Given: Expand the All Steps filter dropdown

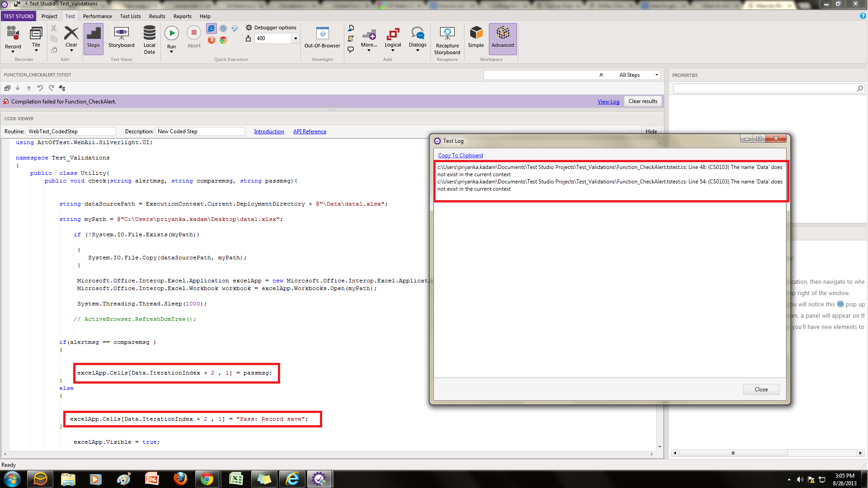Looking at the screenshot, I should (x=656, y=75).
